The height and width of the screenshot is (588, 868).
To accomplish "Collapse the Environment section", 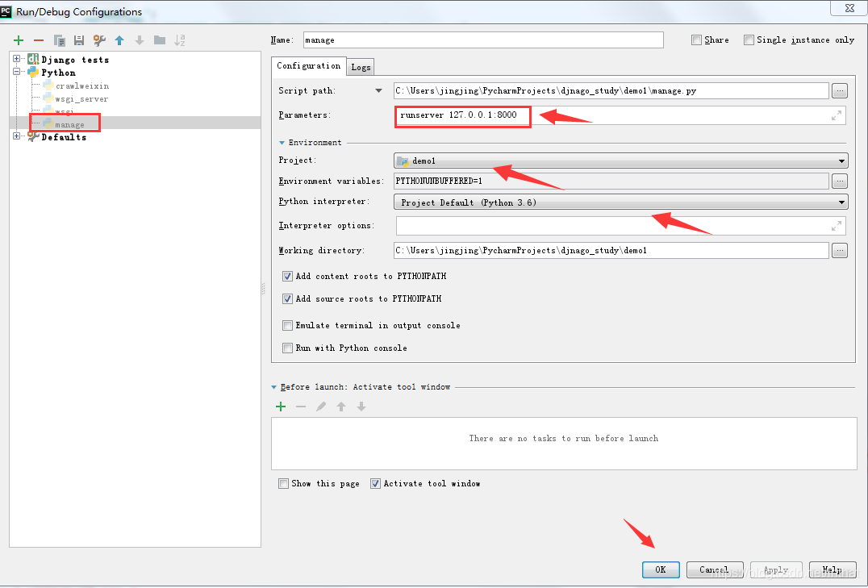I will tap(282, 143).
